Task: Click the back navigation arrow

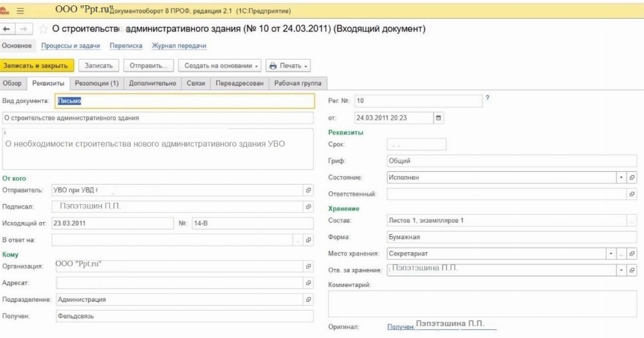Action: coord(7,29)
